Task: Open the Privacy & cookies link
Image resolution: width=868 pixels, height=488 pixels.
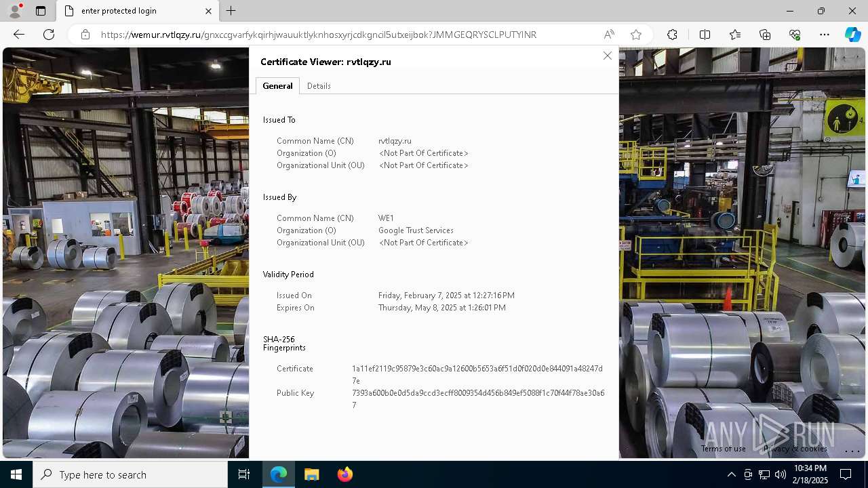Action: coord(795,449)
